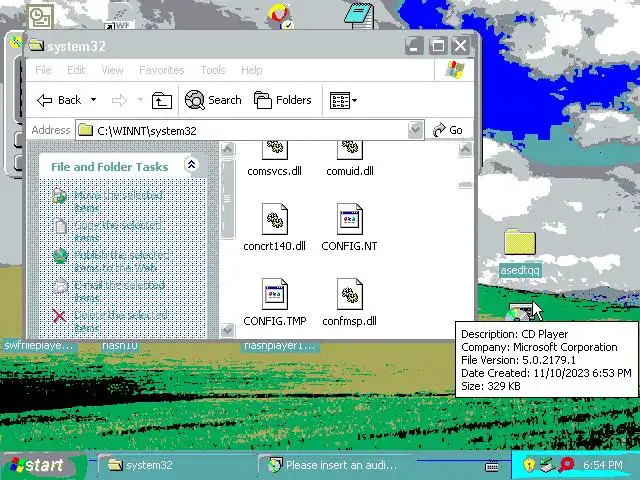The image size is (640, 480).
Task: Switch to Please insert an audi... taskbar button
Action: tap(335, 465)
